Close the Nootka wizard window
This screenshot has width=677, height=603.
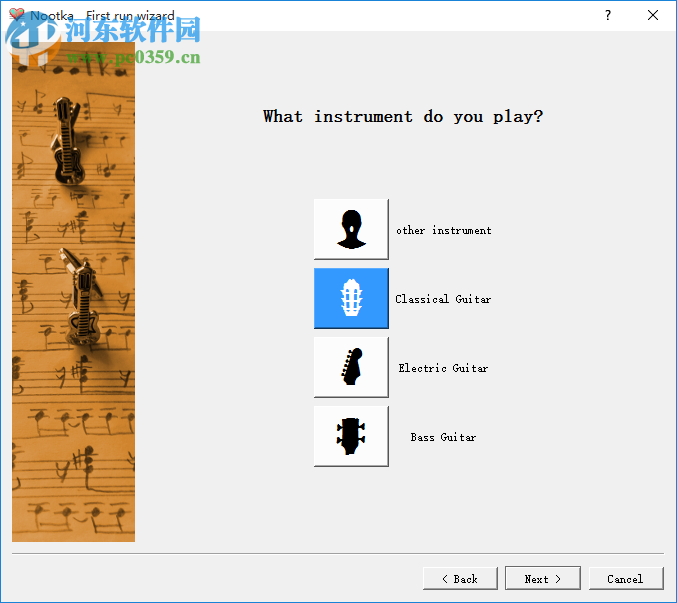tap(653, 15)
